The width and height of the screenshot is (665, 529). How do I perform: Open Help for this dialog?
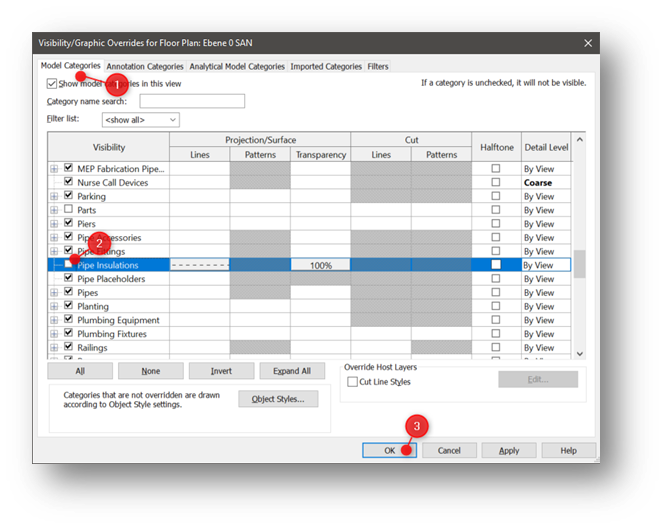(x=569, y=450)
